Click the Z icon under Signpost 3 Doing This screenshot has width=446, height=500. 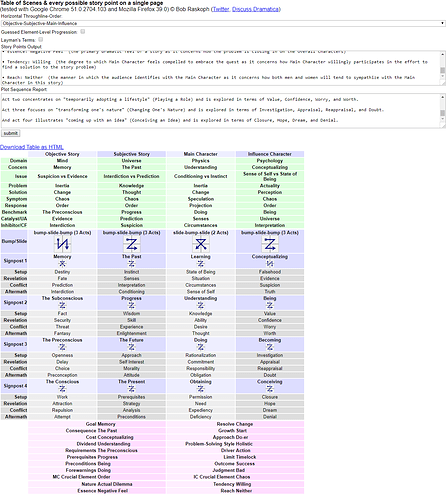pyautogui.click(x=201, y=347)
